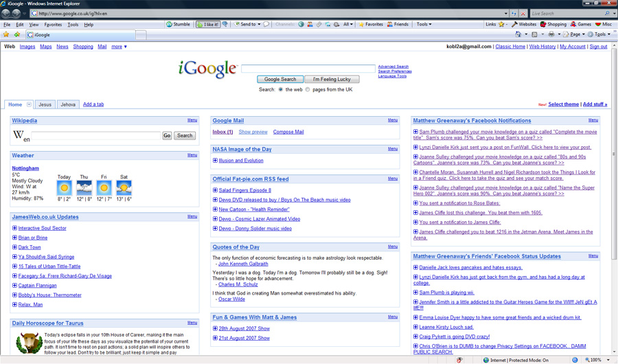Click the I'm Feeling Lucky button
This screenshot has width=618, height=364.
point(332,79)
